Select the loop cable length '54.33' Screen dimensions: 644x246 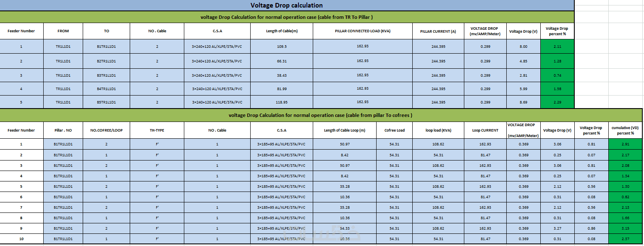[345, 228]
